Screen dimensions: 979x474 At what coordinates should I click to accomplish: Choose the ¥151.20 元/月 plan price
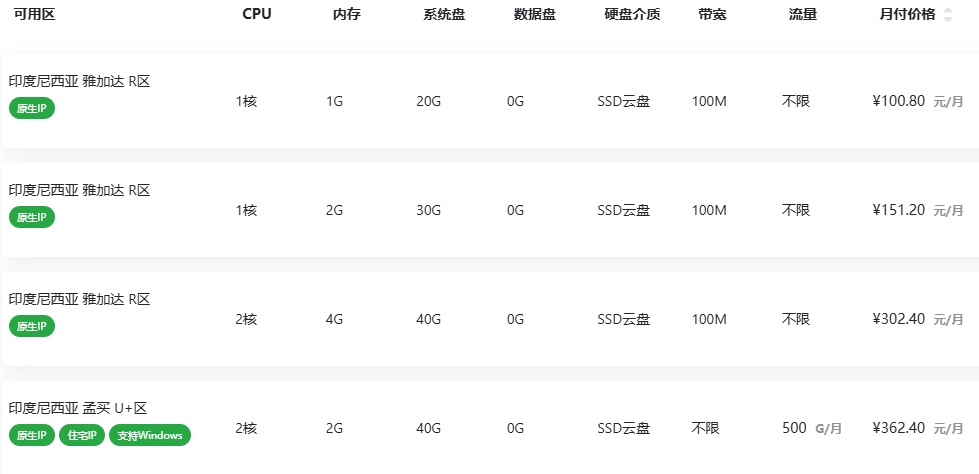(918, 210)
